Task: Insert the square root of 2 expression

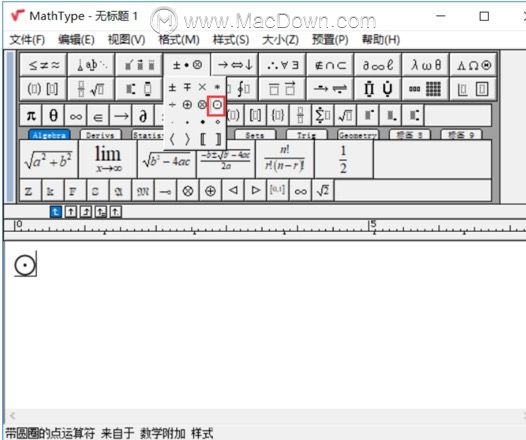Action: (323, 191)
